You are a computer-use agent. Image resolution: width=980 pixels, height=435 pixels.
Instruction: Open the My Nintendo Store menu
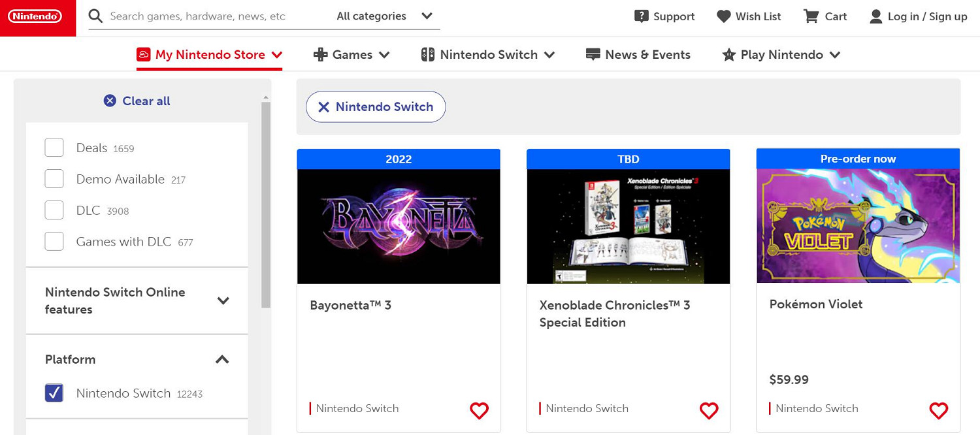209,55
